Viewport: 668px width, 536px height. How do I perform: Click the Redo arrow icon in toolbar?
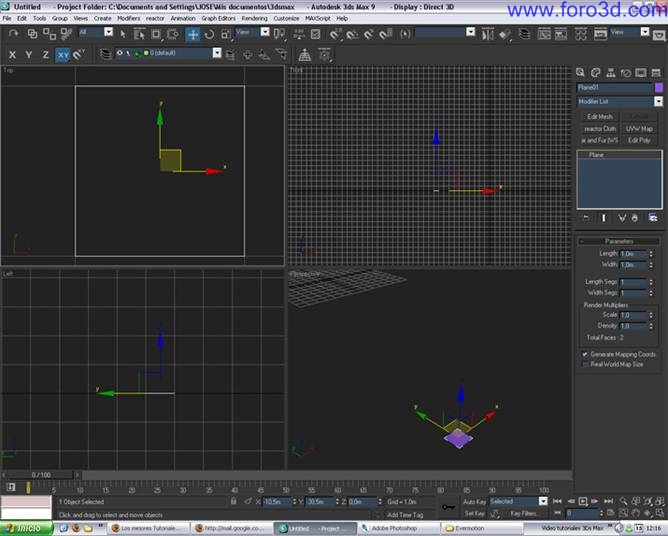[x=13, y=33]
